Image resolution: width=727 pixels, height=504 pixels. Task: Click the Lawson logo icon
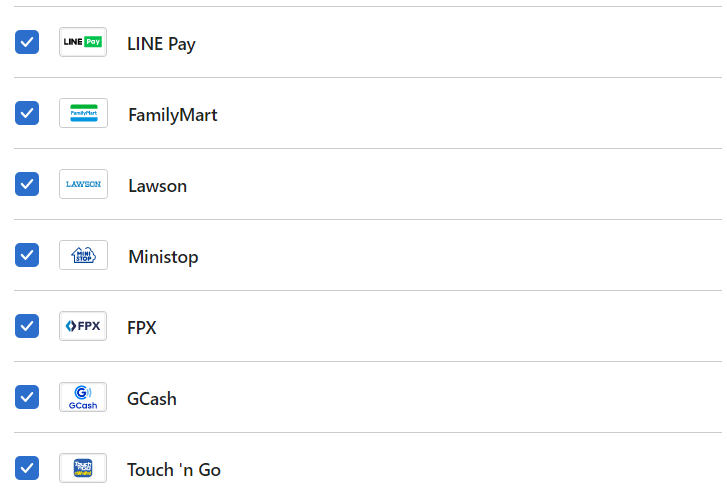(x=83, y=184)
